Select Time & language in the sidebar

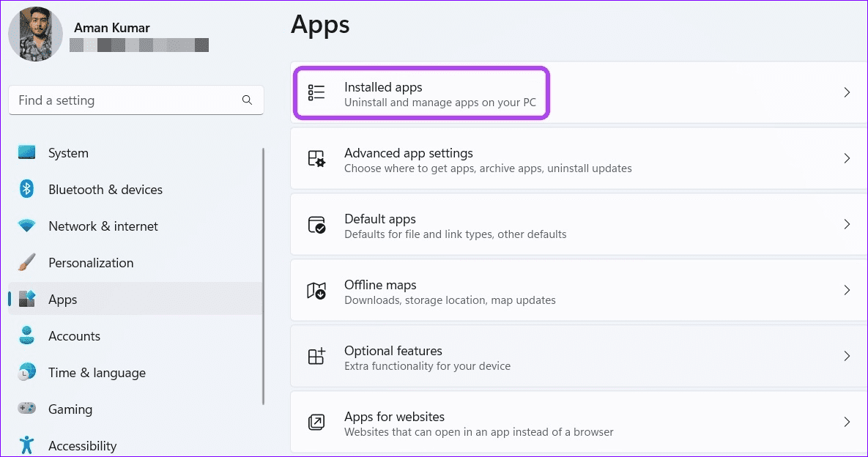coord(97,372)
